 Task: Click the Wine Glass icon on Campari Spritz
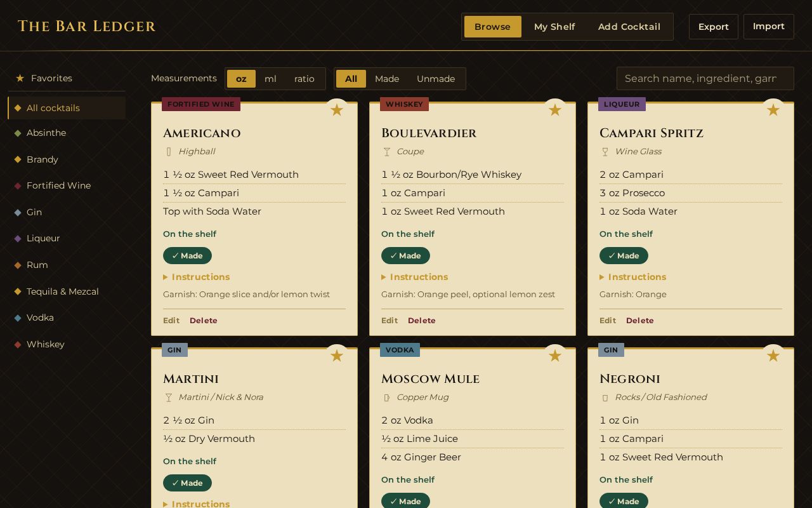click(x=605, y=152)
